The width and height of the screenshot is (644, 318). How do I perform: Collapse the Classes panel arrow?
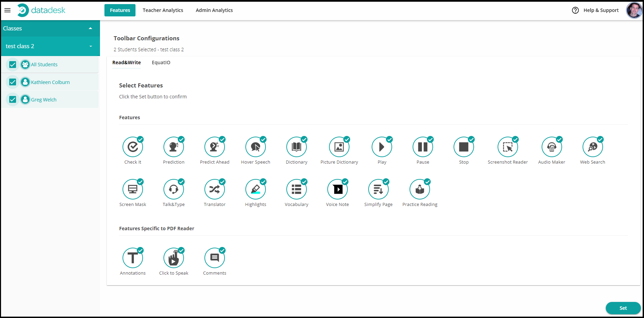(90, 28)
